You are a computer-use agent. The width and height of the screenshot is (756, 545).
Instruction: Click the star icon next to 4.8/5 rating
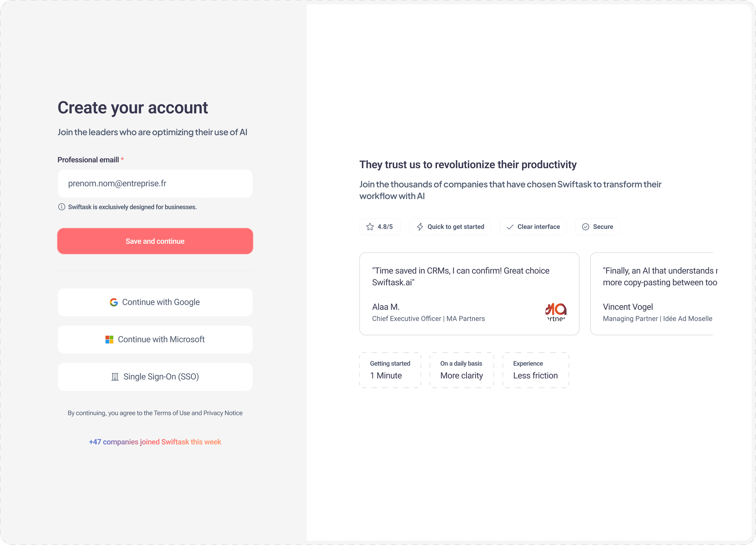(370, 226)
